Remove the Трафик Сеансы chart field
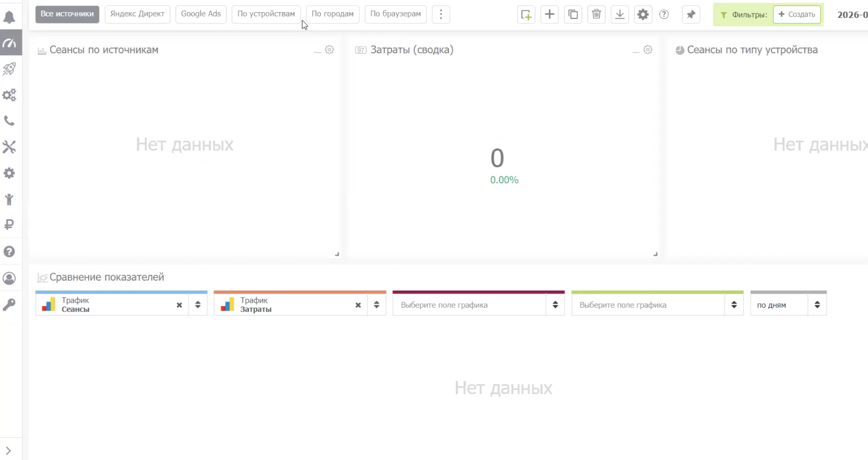868x460 pixels. click(x=179, y=305)
